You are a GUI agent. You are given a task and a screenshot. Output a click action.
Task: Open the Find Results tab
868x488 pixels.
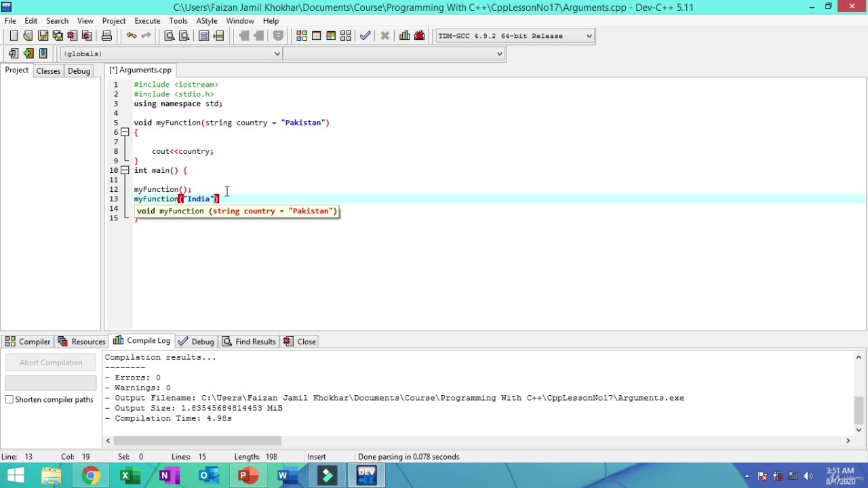[x=249, y=342]
